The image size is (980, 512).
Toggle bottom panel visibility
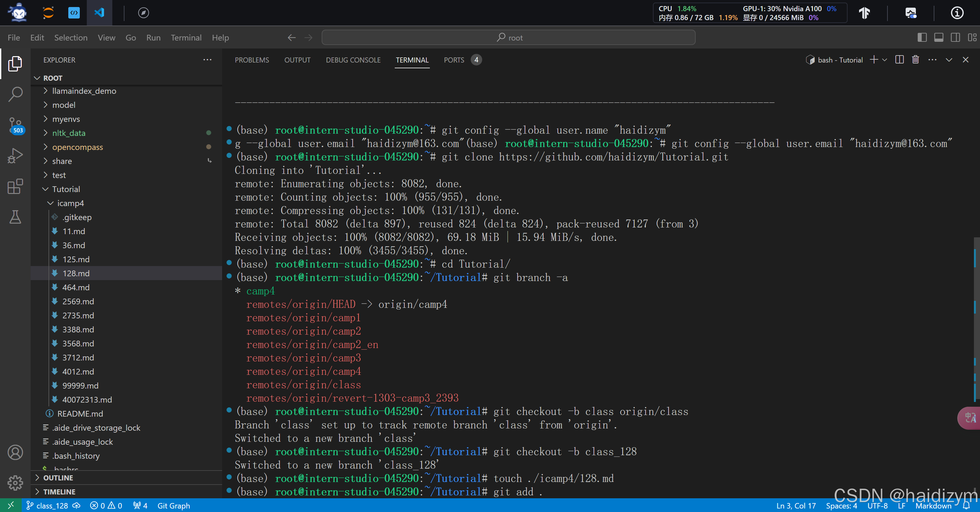point(939,37)
